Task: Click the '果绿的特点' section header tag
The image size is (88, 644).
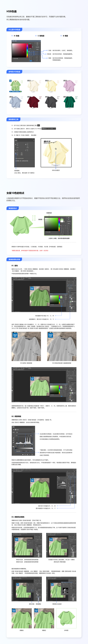Action: [13, 208]
